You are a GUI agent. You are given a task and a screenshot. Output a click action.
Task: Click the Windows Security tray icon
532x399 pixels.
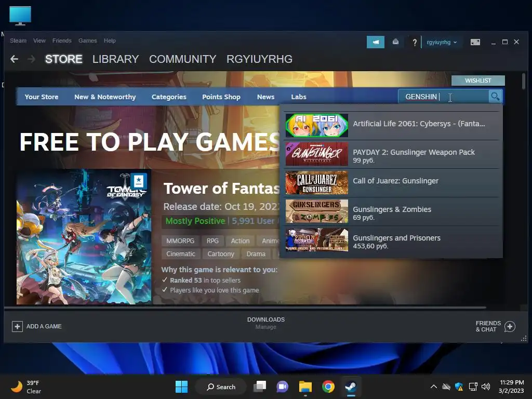(x=459, y=387)
